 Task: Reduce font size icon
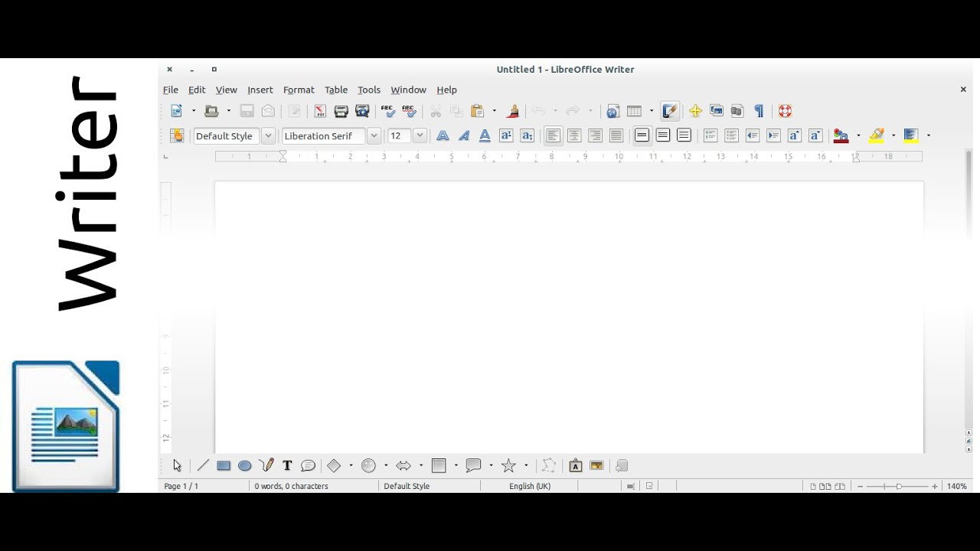[x=815, y=135]
